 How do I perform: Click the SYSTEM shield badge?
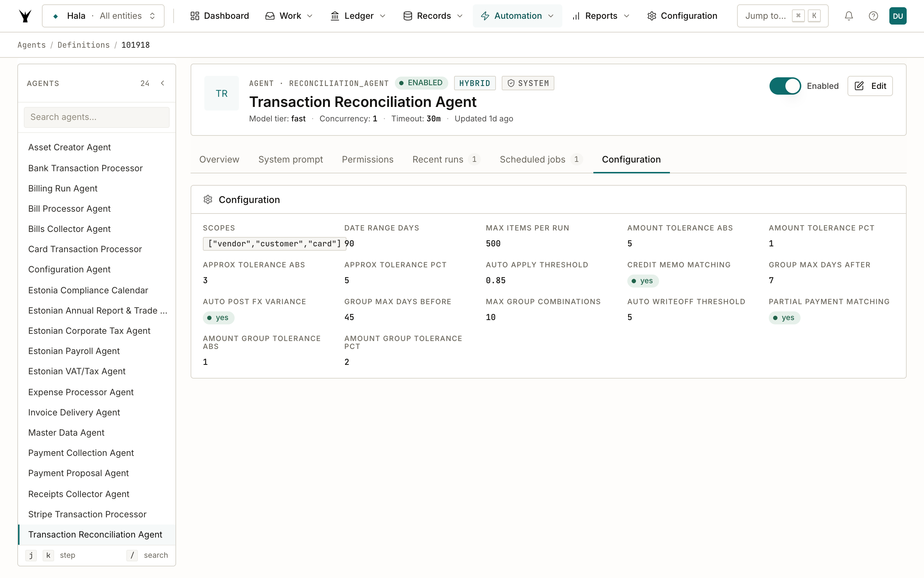point(528,83)
